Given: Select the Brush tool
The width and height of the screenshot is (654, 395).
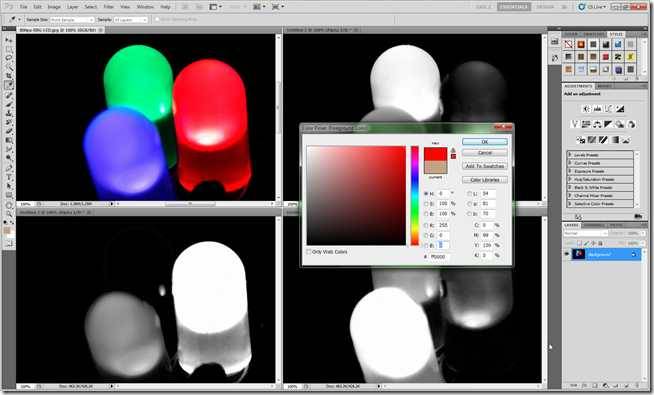Looking at the screenshot, I should tap(8, 104).
